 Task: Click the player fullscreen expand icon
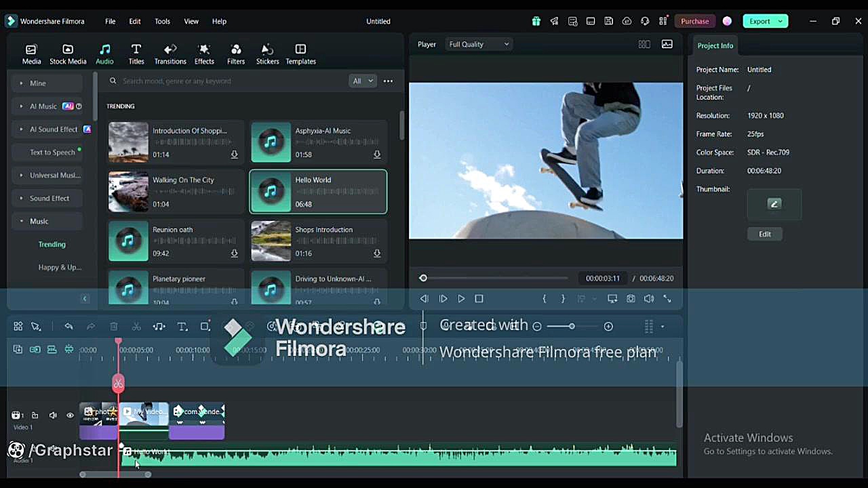pos(667,299)
